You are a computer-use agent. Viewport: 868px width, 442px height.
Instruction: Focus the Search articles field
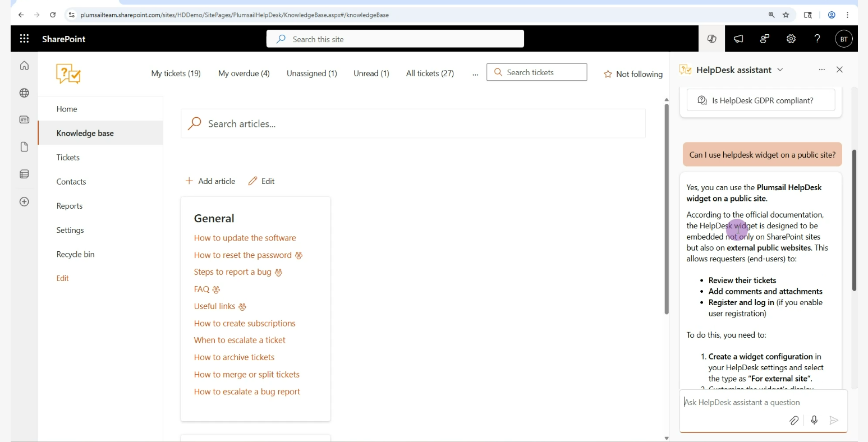(414, 123)
